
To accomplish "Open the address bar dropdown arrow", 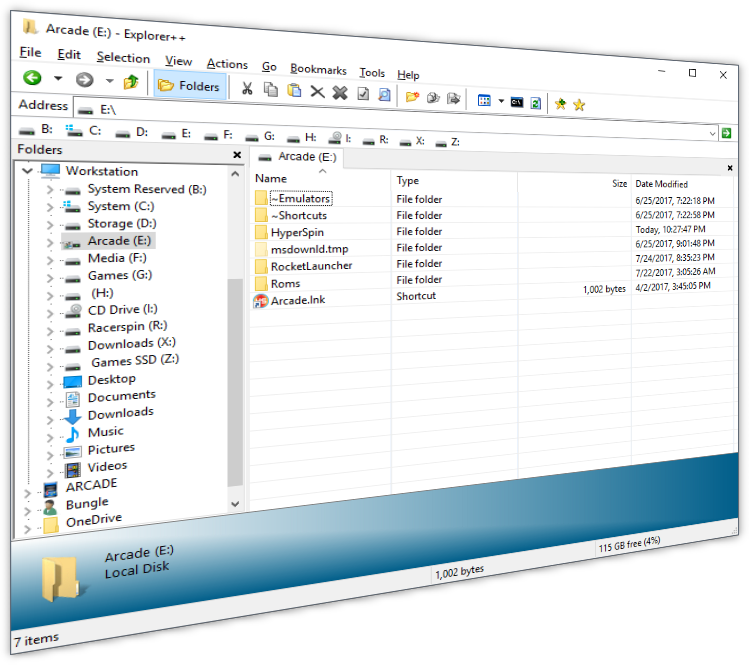I will point(712,134).
